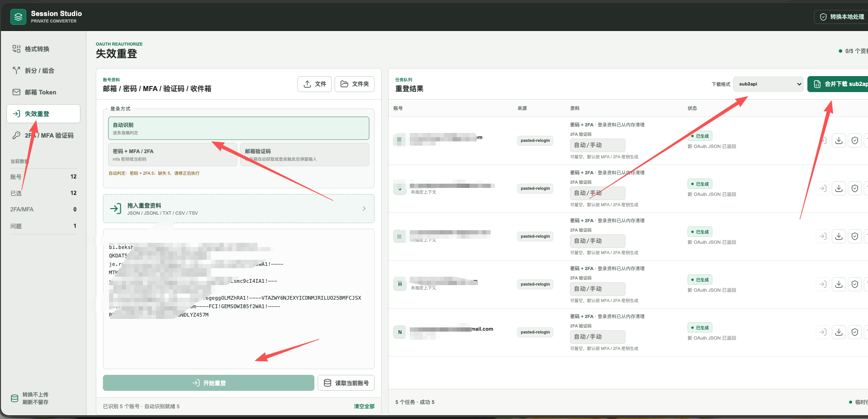Viewport: 868px width, 419px height.
Task: Click the 已生成 status badge in the N account row
Action: coord(700,327)
